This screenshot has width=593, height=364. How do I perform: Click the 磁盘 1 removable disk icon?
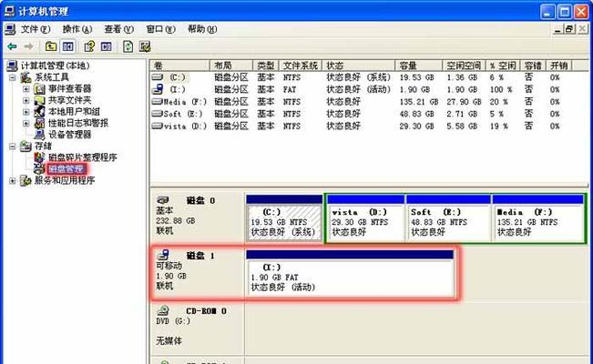pyautogui.click(x=163, y=255)
